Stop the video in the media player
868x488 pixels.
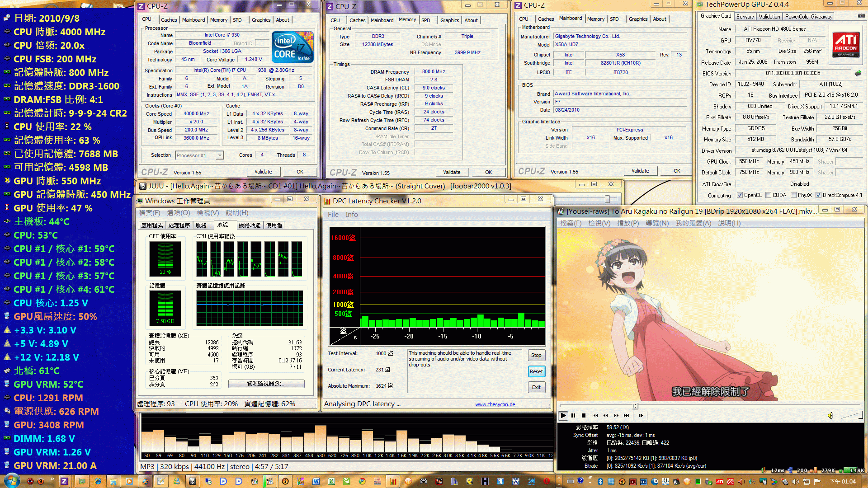[583, 415]
